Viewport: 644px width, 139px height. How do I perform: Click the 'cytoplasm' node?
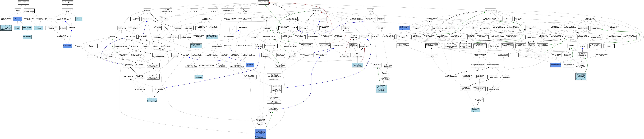tap(72, 28)
